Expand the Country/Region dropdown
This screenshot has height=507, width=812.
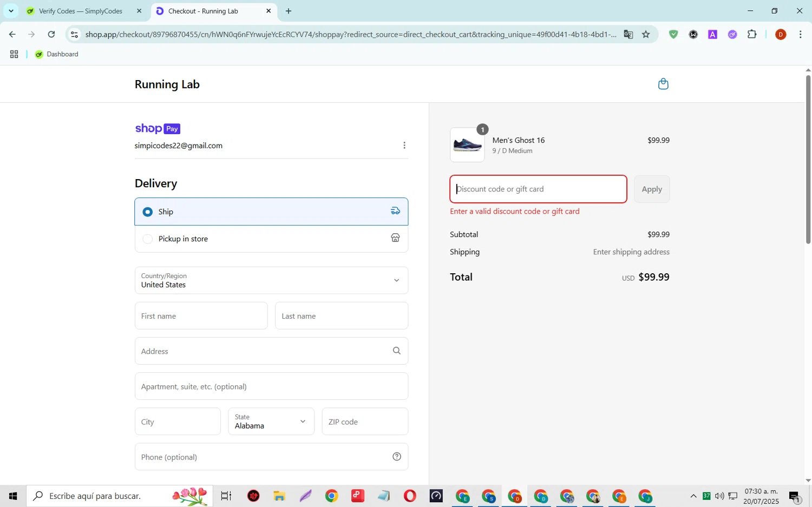coord(271,280)
